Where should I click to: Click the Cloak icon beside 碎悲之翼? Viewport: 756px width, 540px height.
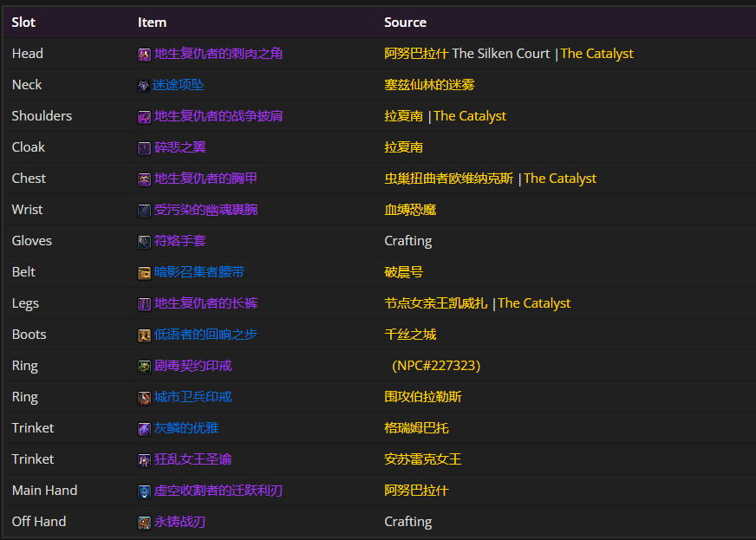coord(144,148)
